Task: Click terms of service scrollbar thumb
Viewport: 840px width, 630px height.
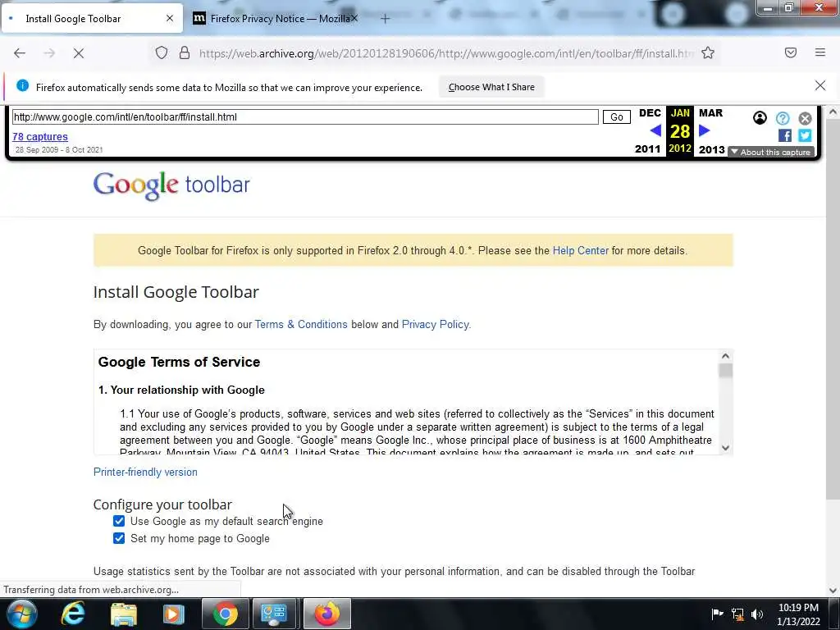Action: point(725,371)
